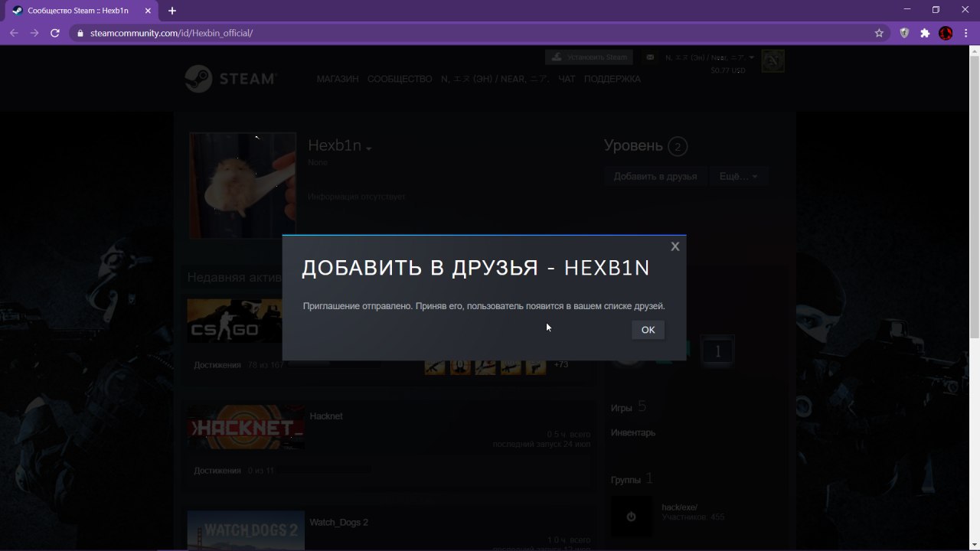Open the shield extension icon
Image resolution: width=980 pixels, height=551 pixels.
[x=904, y=33]
